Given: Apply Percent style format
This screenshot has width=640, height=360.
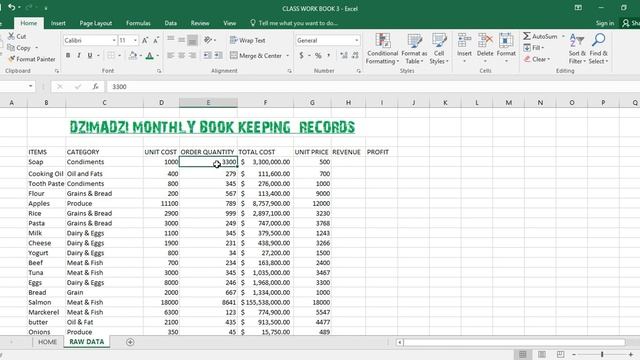Looking at the screenshot, I should [x=318, y=56].
